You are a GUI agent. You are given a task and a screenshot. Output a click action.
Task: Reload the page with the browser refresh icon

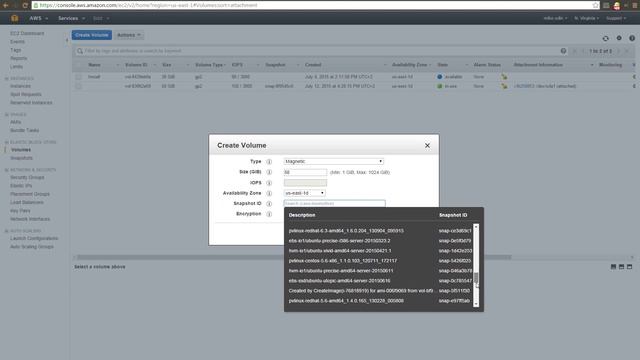click(25, 5)
